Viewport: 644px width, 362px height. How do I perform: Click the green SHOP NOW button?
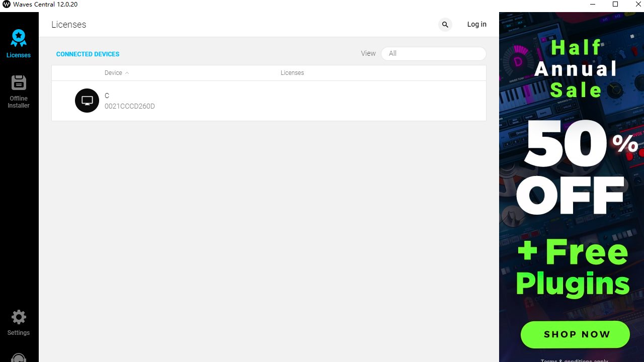tap(575, 334)
